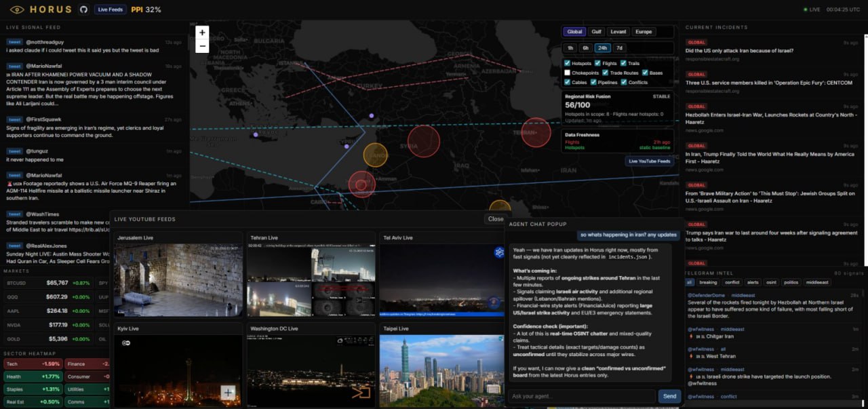Enable the Chokepoints layer checkbox
The height and width of the screenshot is (409, 868).
click(567, 73)
